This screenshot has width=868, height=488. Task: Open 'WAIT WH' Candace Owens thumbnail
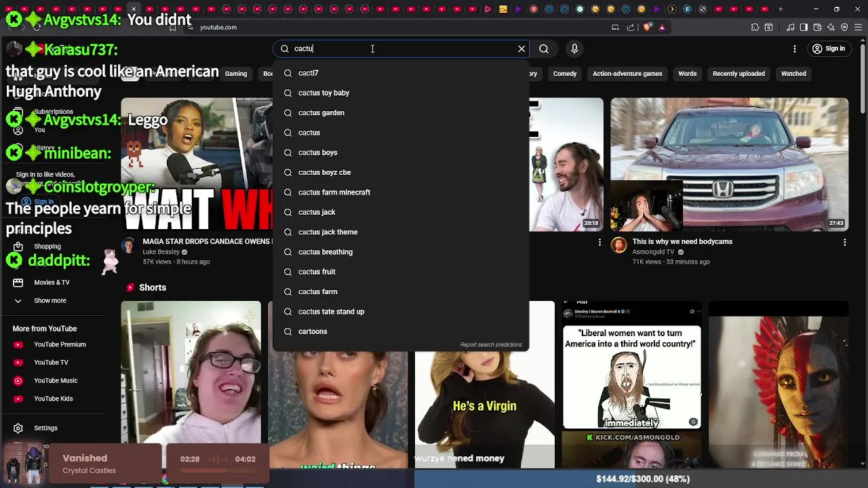(197, 165)
